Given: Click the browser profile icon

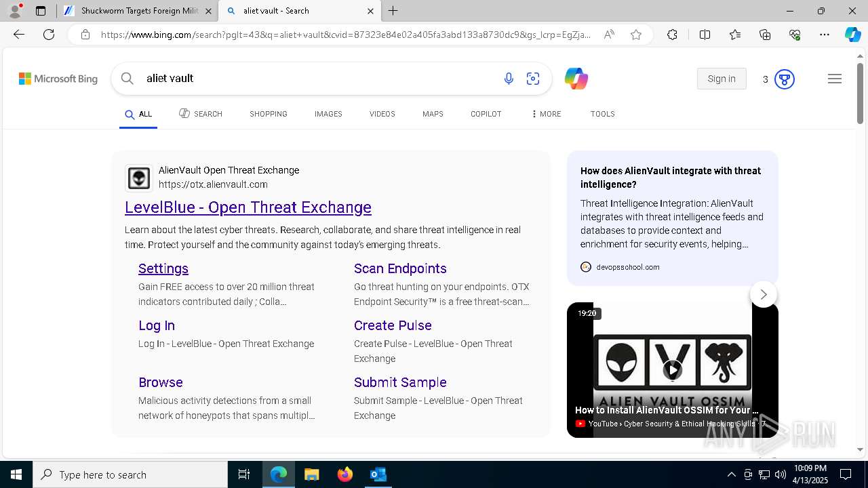Looking at the screenshot, I should 15,11.
